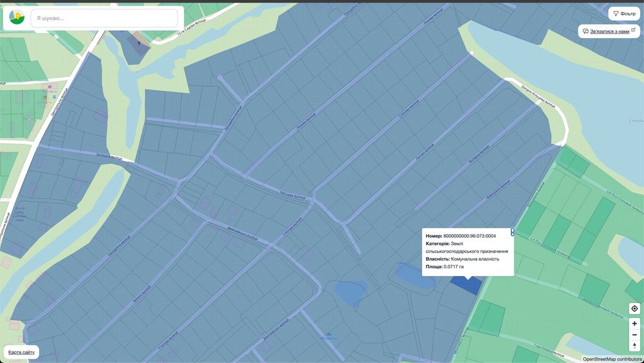
Task: Click parcel number 8000000000:96:073:0004
Action: tap(469, 236)
